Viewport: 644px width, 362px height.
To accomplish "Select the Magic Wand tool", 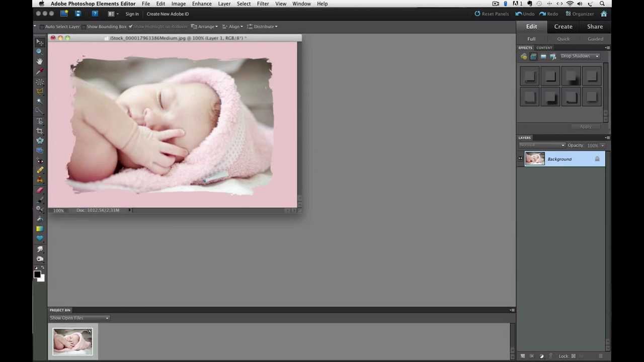I will (x=40, y=101).
